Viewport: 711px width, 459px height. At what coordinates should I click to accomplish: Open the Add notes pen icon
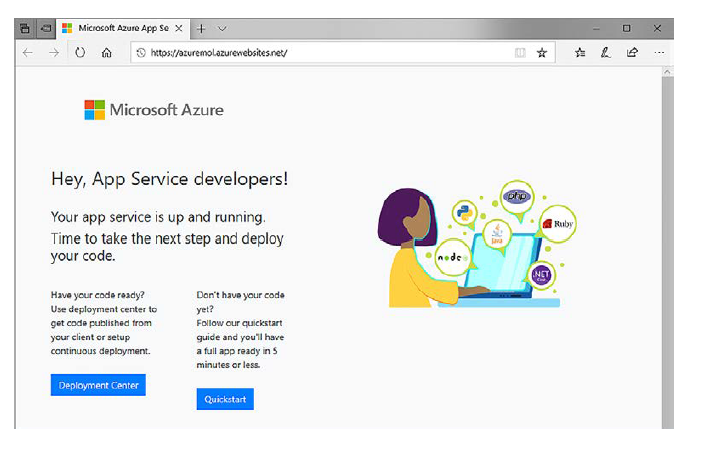[x=606, y=53]
